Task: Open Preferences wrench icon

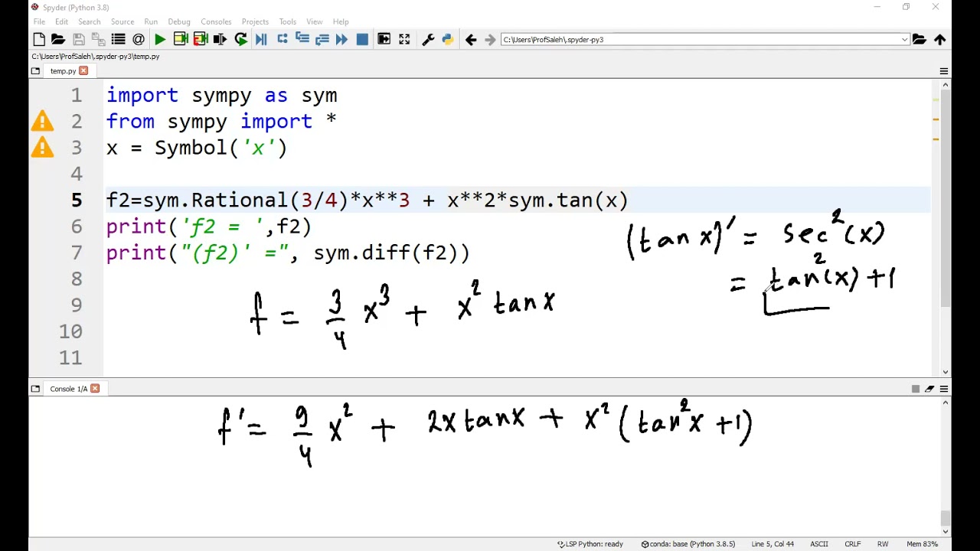Action: click(428, 40)
